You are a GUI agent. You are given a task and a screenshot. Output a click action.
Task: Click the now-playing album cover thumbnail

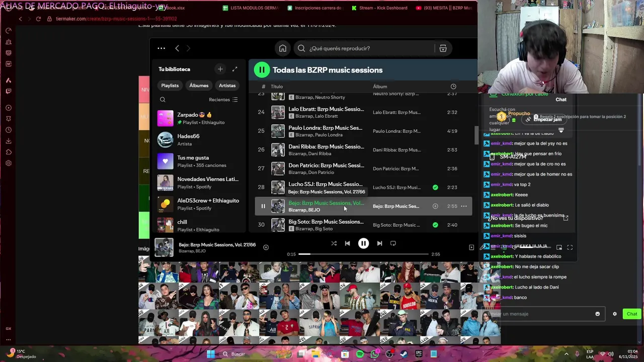point(164,247)
